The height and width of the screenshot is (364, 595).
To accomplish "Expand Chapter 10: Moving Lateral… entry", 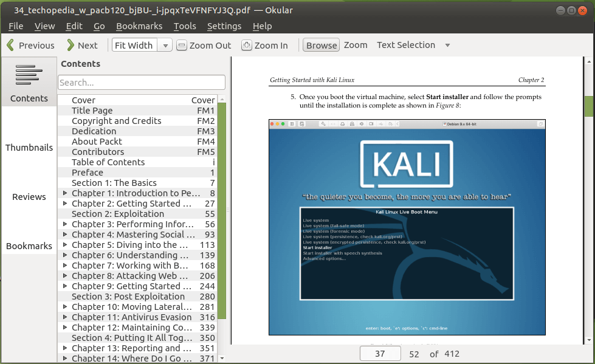I will click(x=65, y=307).
